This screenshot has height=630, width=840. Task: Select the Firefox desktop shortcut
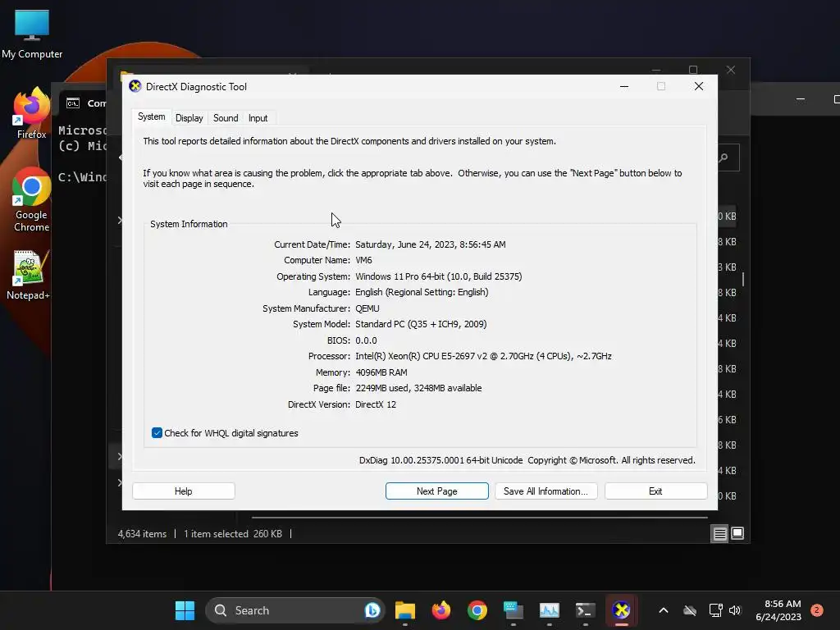(x=32, y=113)
